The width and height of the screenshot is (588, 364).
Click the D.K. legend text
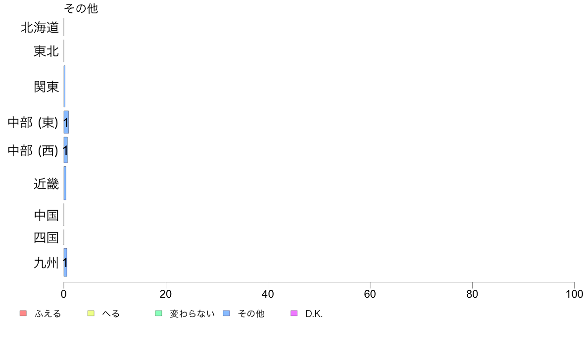point(314,314)
